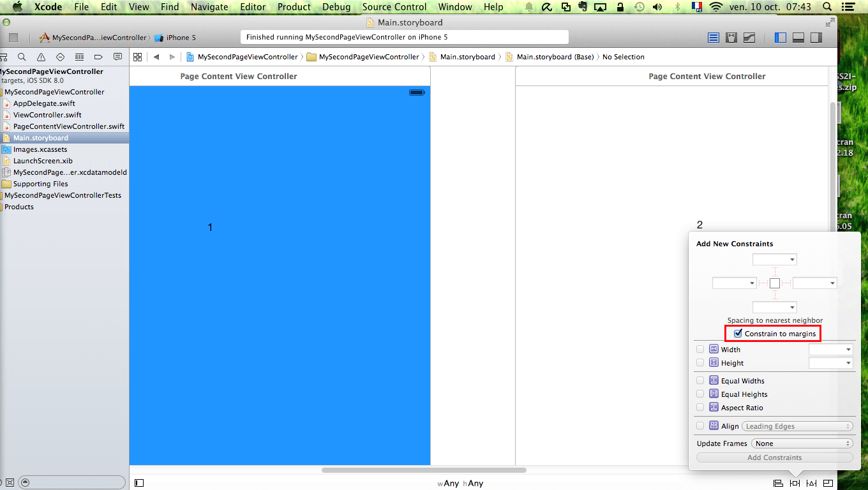This screenshot has width=868, height=490.
Task: Open the Report navigator speech bubble icon
Action: [x=117, y=57]
